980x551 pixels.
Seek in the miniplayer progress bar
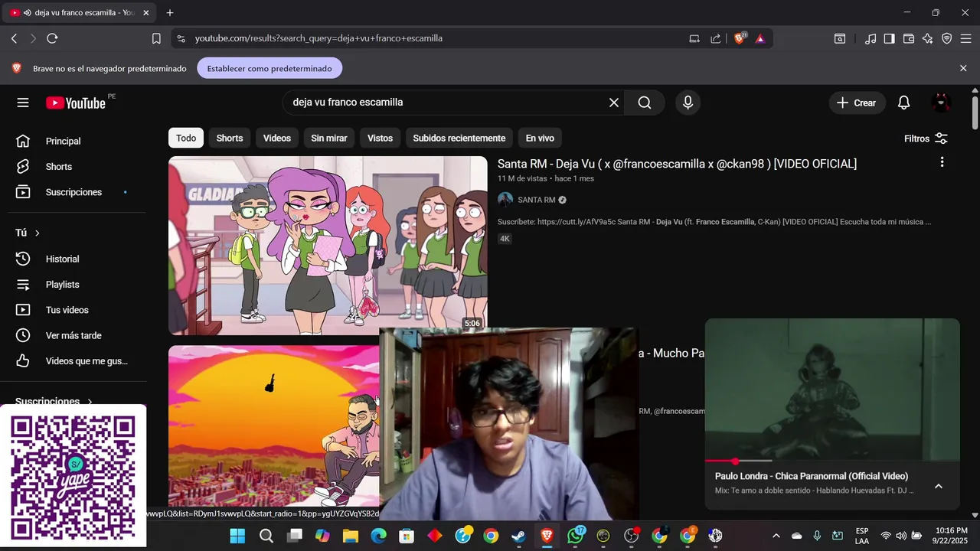coord(832,461)
